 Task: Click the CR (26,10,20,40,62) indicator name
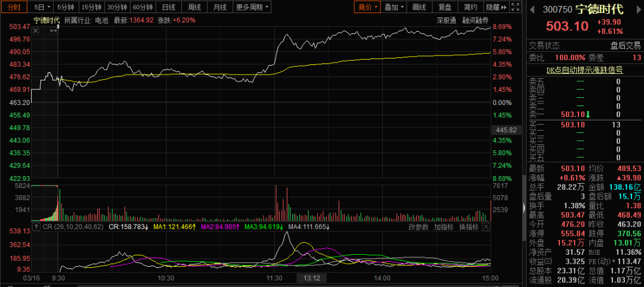[73, 227]
